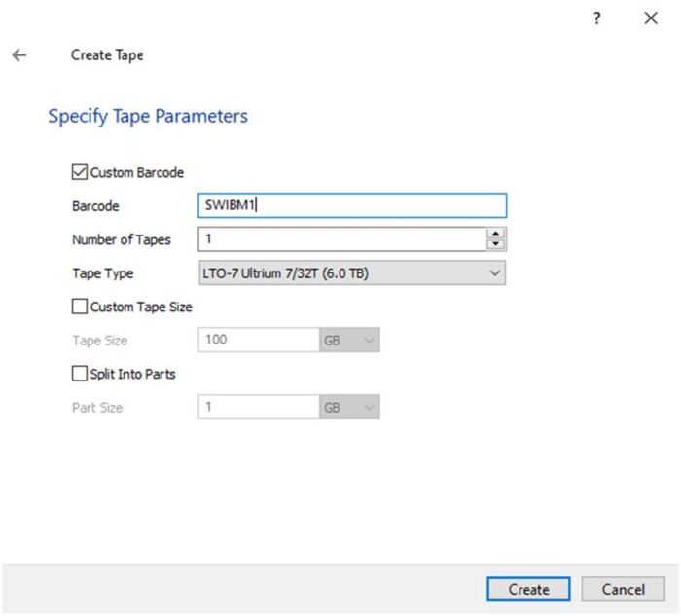Click the Tape Type label
Screen dimensions: 681x616
103,273
